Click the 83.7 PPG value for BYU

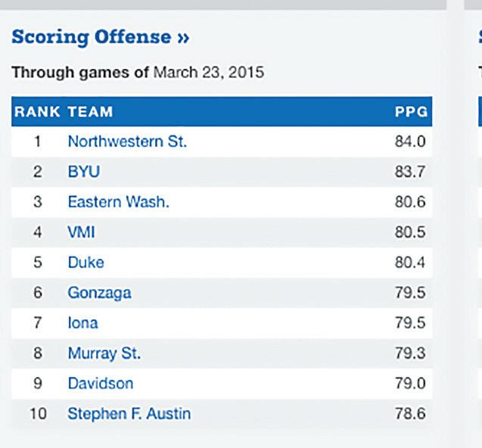pyautogui.click(x=410, y=172)
